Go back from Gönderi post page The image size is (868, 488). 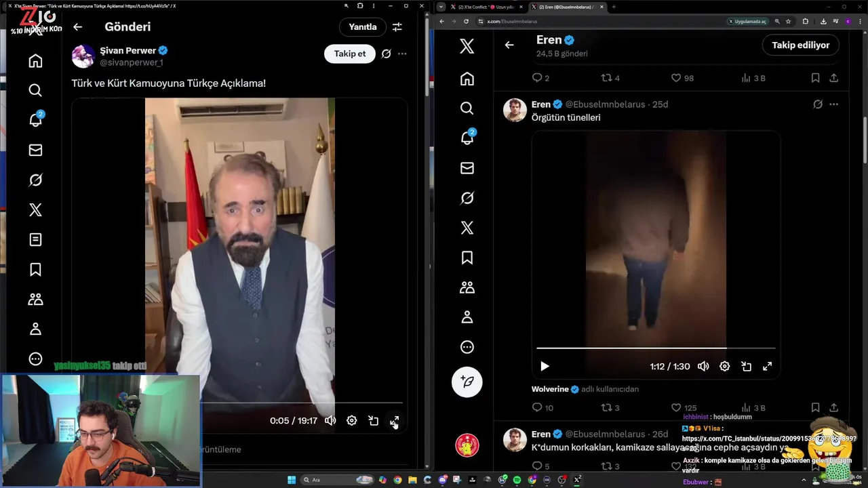[x=77, y=27]
